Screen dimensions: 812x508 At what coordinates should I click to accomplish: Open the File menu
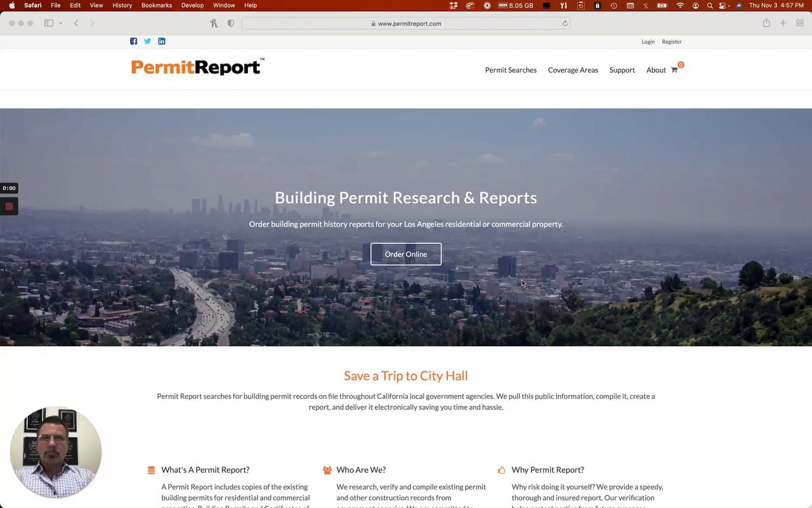pos(56,5)
